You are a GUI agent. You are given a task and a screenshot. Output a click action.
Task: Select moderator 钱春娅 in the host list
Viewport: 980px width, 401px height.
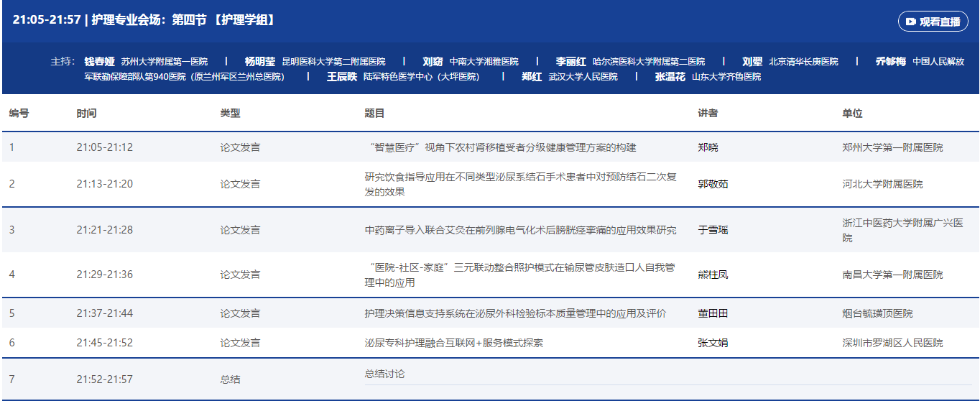tap(99, 62)
